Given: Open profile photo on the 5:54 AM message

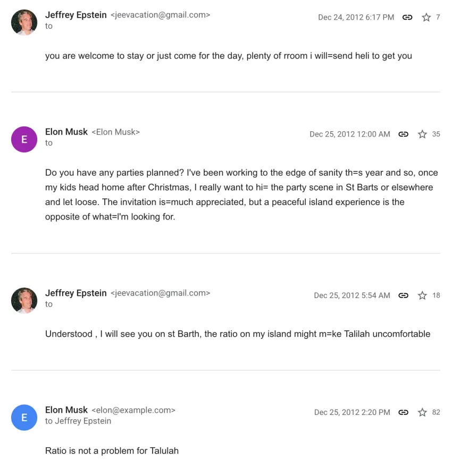Looking at the screenshot, I should (24, 301).
